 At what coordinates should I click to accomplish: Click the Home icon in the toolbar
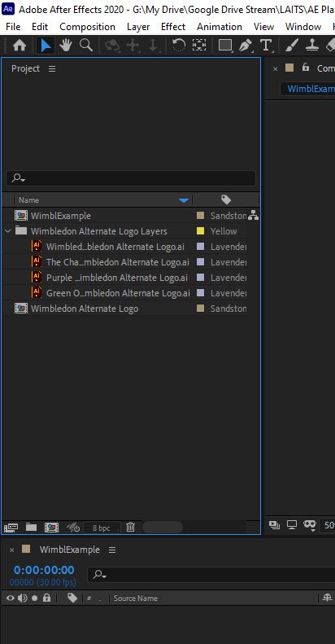[x=20, y=45]
